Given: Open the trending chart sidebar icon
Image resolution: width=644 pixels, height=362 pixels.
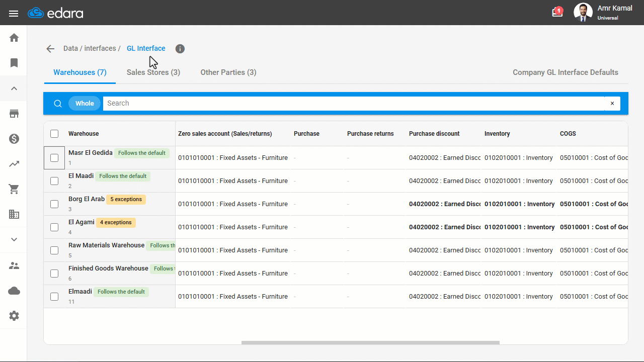Looking at the screenshot, I should [x=14, y=164].
